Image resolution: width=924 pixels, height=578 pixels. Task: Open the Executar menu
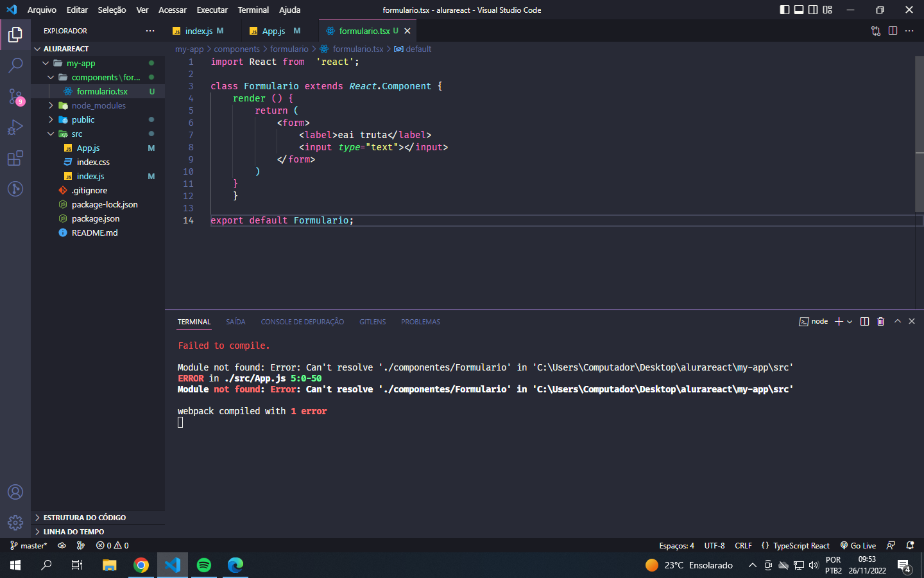click(212, 10)
